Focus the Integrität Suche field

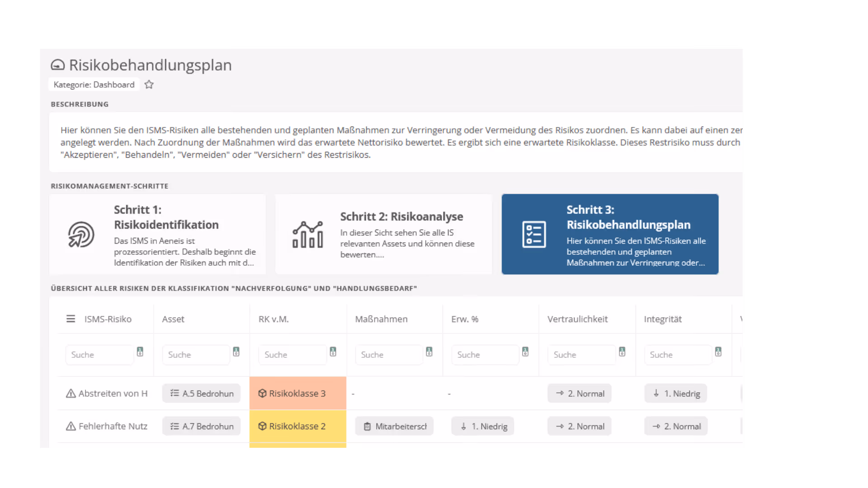pyautogui.click(x=678, y=355)
